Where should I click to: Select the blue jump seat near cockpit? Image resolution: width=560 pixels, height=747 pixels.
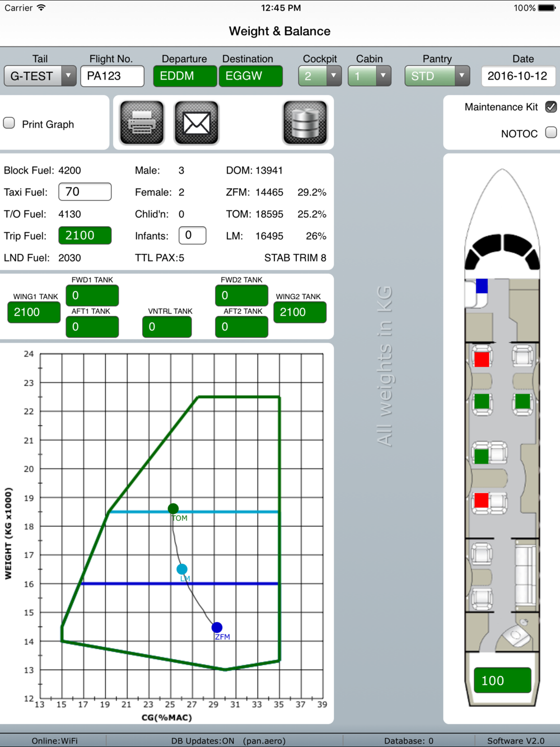click(x=482, y=286)
